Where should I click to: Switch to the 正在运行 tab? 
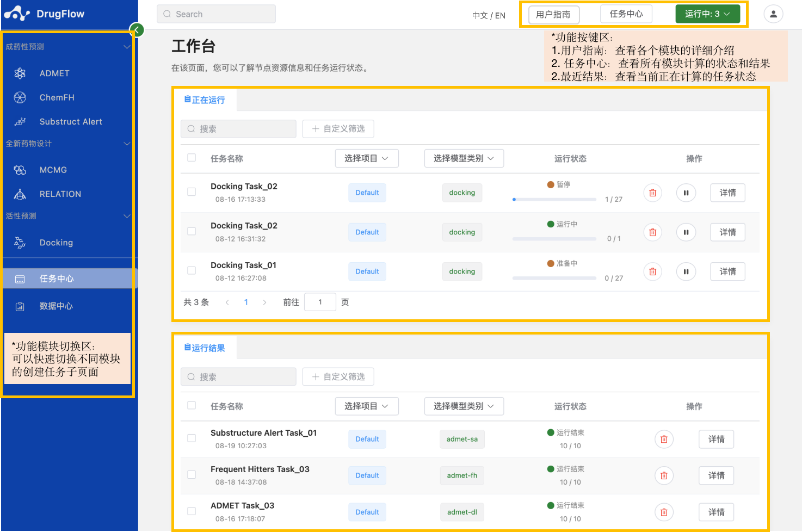tap(205, 100)
